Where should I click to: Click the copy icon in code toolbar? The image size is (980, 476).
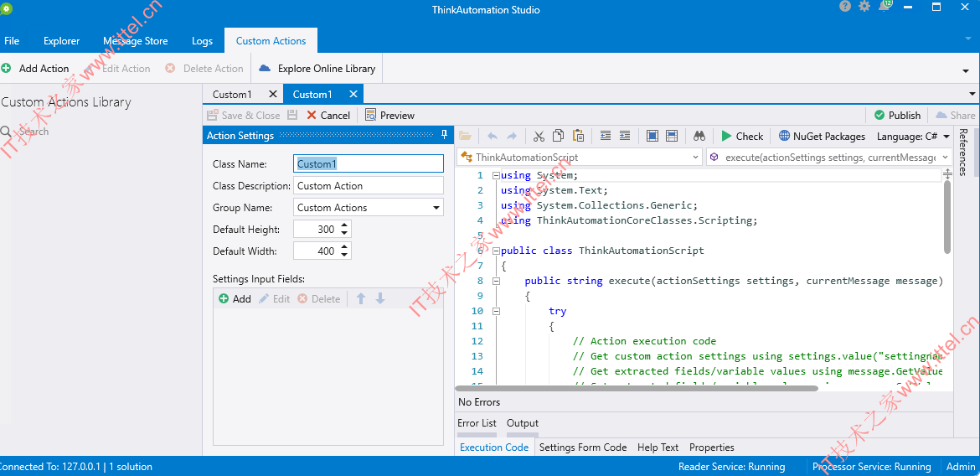pyautogui.click(x=559, y=136)
